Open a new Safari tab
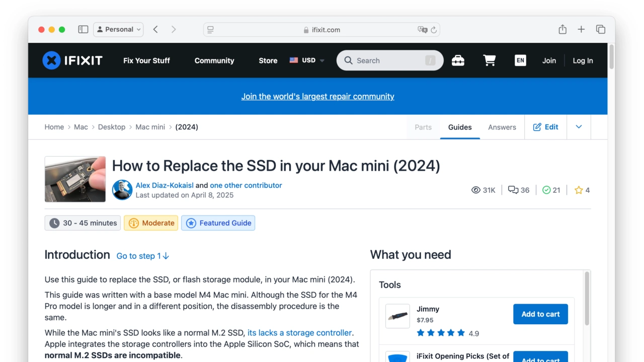644x362 pixels. point(581,30)
